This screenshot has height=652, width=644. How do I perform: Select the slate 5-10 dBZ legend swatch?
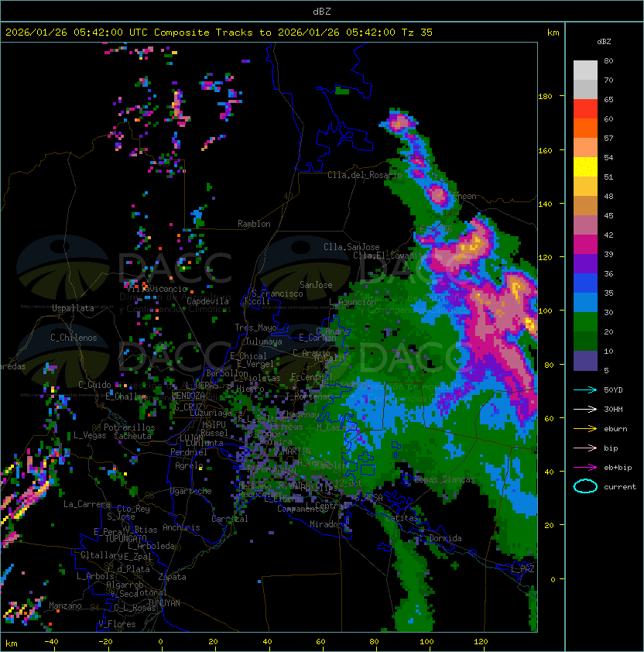point(585,361)
